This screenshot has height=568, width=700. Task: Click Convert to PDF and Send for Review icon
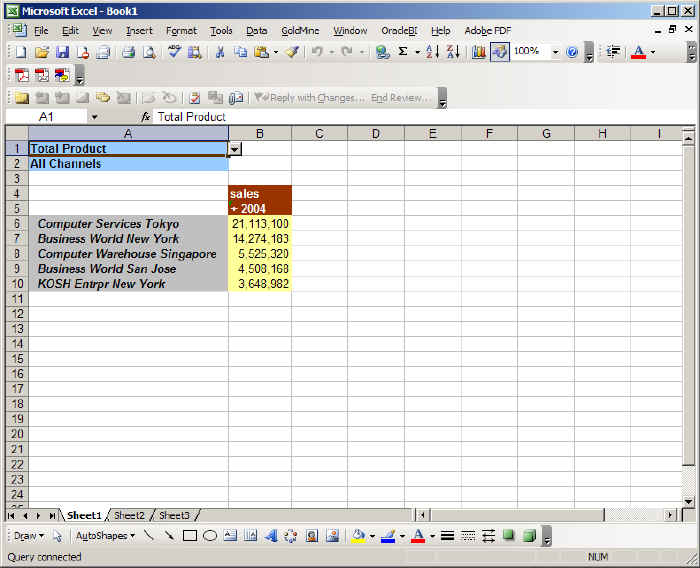coord(62,75)
